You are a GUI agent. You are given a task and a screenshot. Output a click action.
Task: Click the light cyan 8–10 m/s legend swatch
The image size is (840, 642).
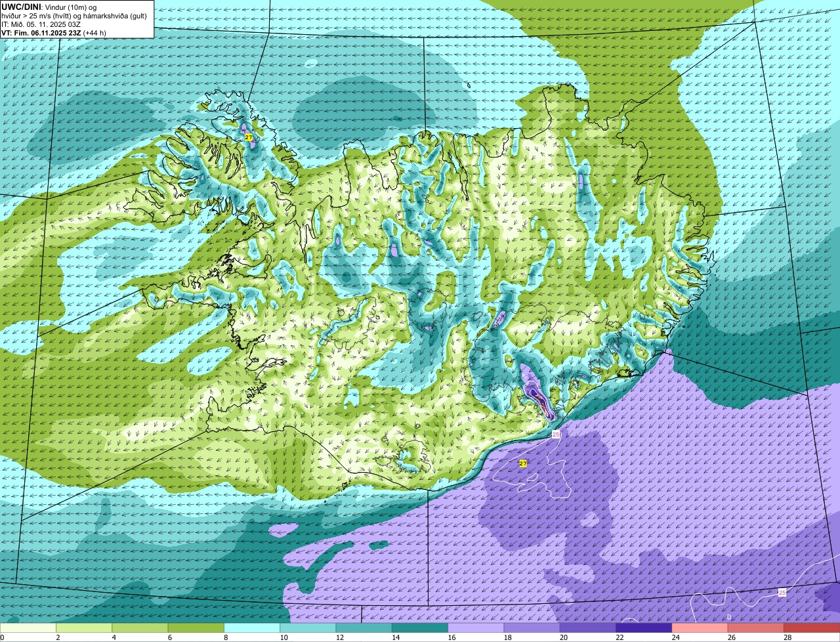(x=252, y=628)
